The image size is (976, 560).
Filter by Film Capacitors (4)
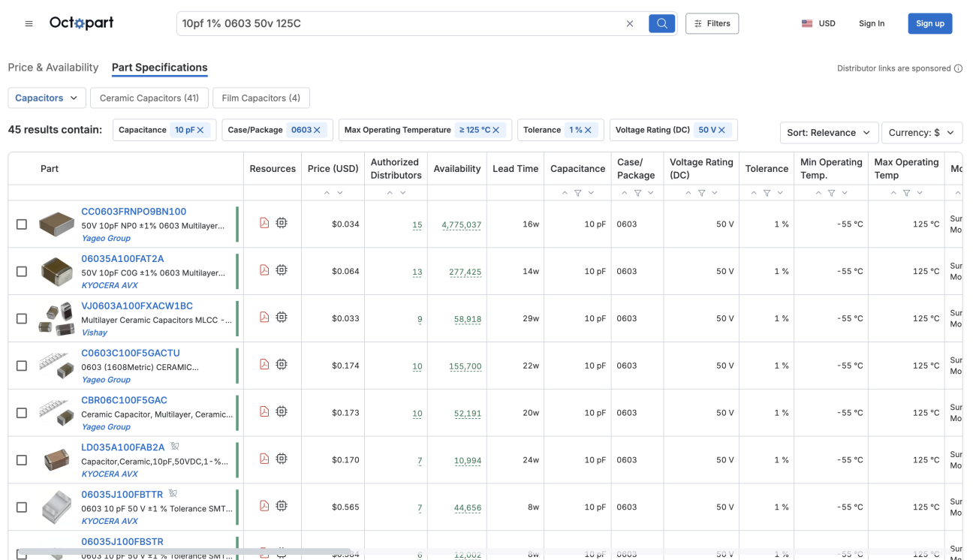pos(261,98)
